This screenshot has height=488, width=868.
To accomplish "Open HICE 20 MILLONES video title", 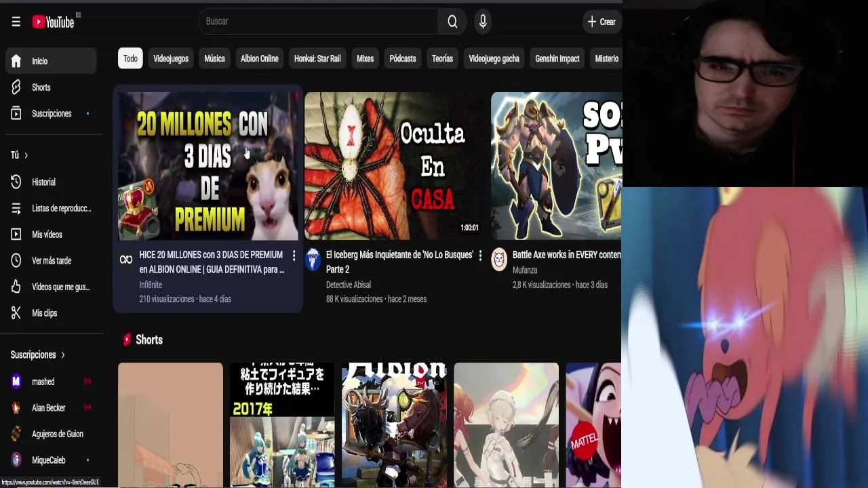I will (x=212, y=262).
